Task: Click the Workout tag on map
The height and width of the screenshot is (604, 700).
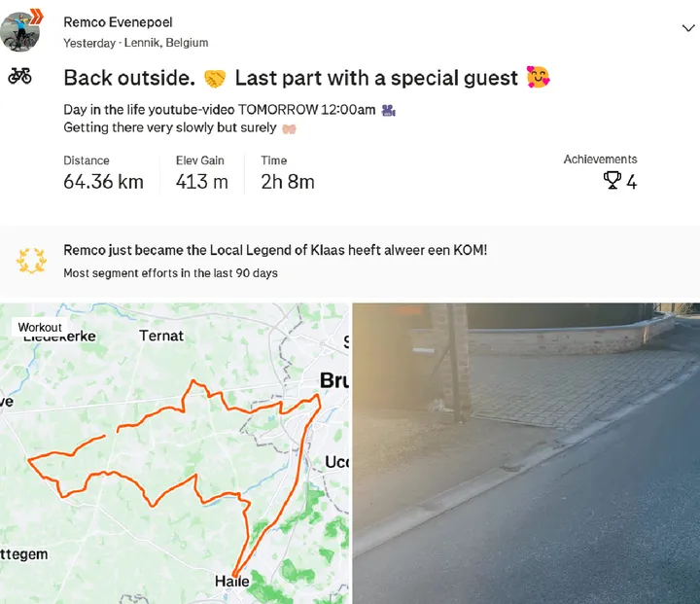Action: [40, 328]
